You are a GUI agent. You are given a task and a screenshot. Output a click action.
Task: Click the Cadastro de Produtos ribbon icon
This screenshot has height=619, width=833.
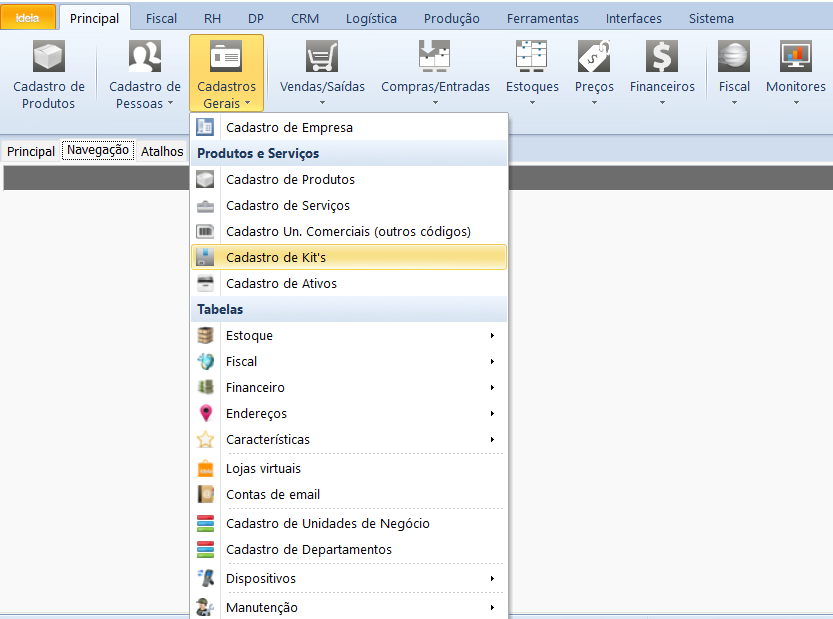point(48,57)
